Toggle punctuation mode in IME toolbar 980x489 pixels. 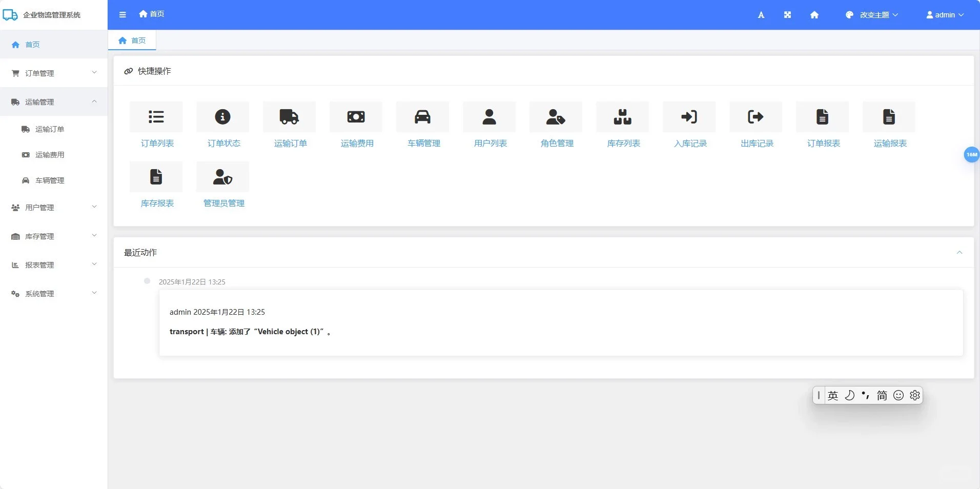[866, 395]
